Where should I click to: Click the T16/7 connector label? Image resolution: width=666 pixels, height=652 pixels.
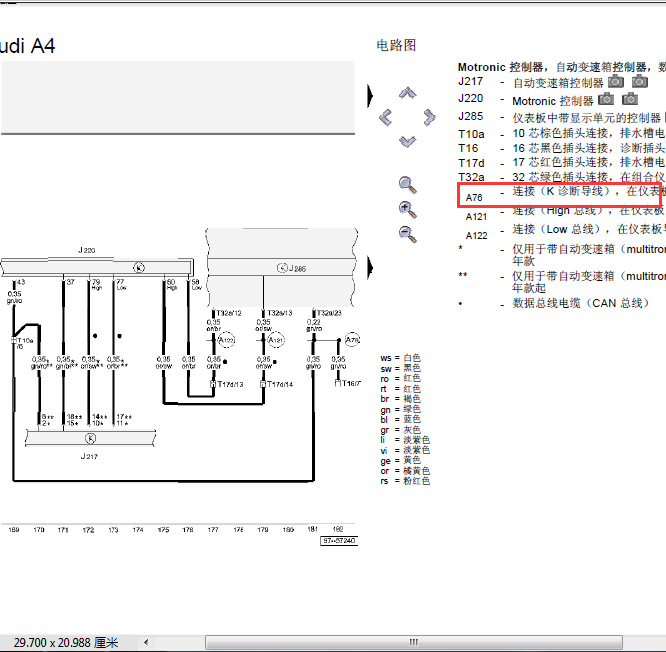[x=352, y=384]
